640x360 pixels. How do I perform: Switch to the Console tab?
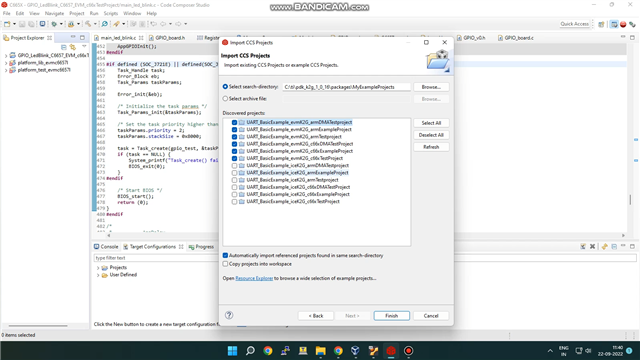106,247
